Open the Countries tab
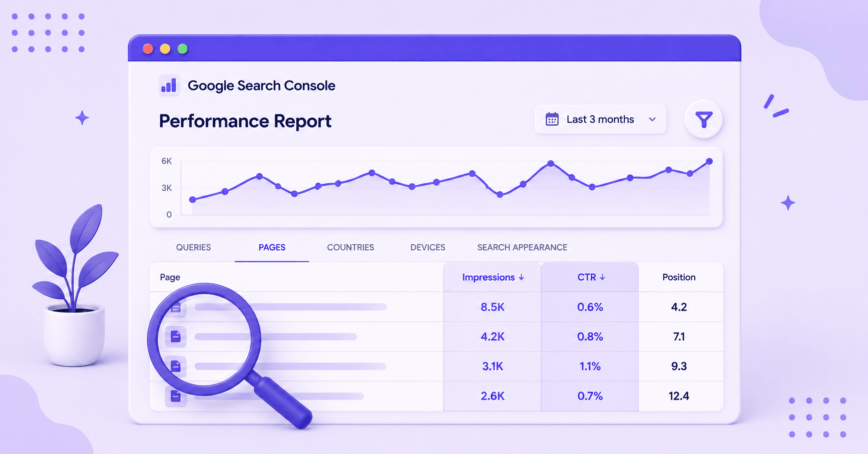This screenshot has height=454, width=868. (350, 247)
